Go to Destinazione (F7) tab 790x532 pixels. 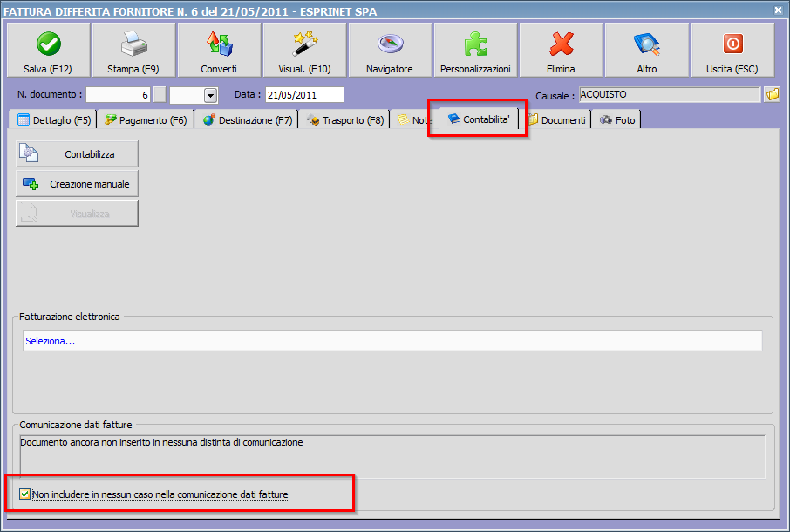[247, 119]
